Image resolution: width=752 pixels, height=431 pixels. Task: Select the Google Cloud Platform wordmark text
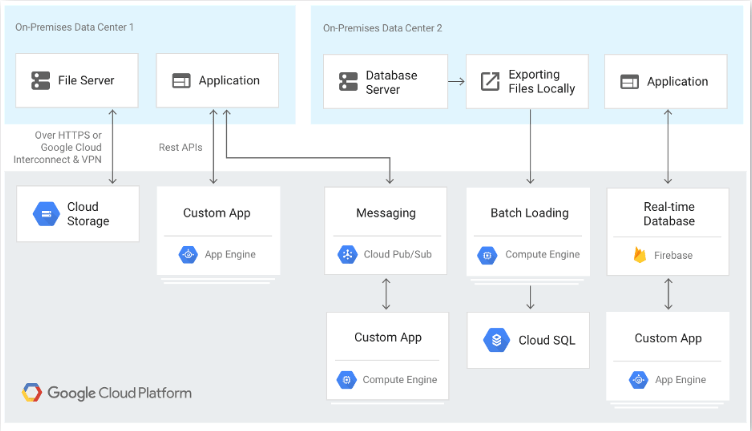(x=119, y=393)
